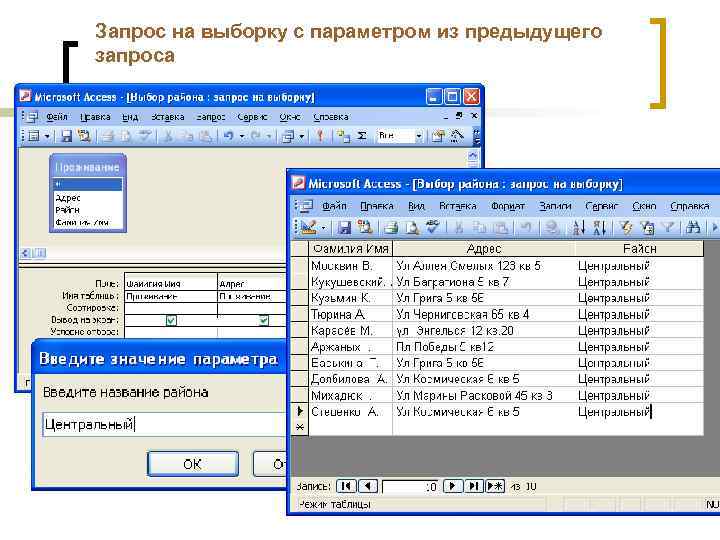
Task: Click the Адрес column header in datasheet
Action: 484,249
